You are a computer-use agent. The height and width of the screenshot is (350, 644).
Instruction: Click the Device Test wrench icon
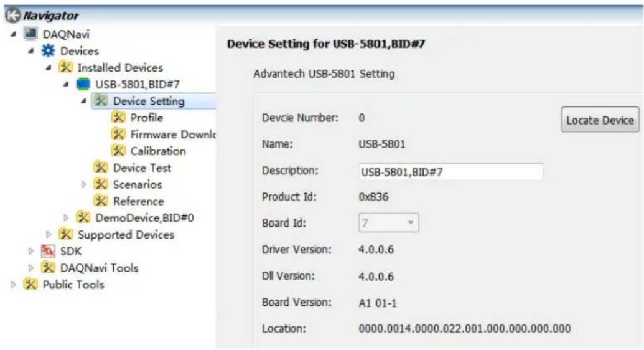[101, 168]
